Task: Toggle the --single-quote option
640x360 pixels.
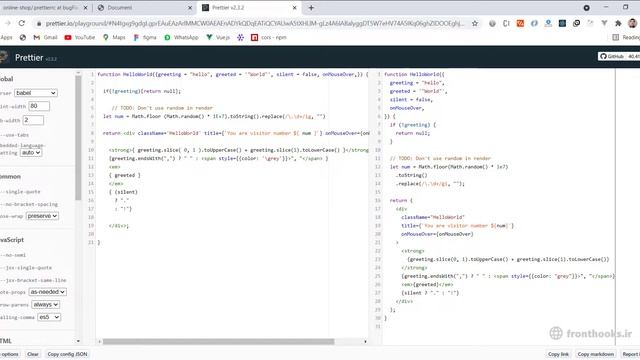Action: (x=20, y=191)
